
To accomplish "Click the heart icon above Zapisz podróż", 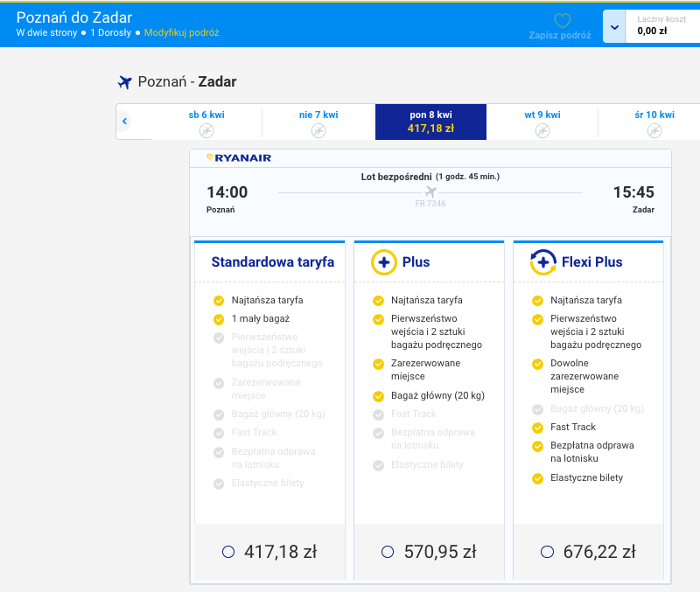I will pyautogui.click(x=562, y=20).
